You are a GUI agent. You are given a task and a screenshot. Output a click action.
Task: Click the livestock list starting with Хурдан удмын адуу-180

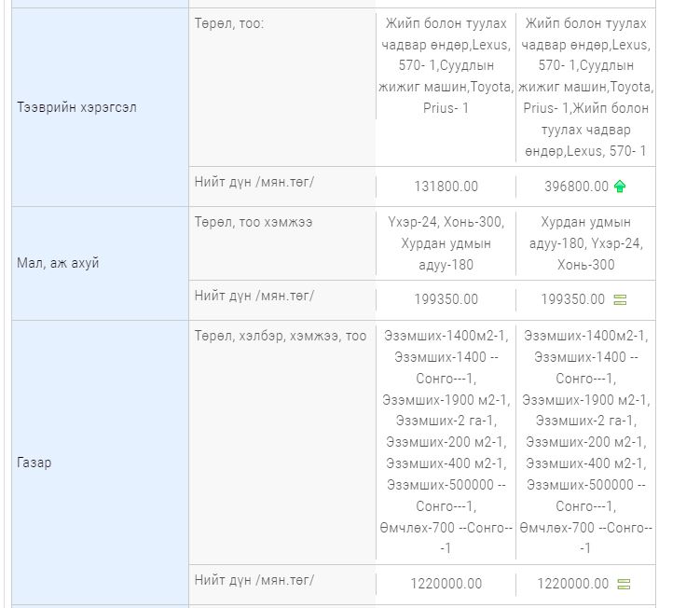click(x=585, y=243)
